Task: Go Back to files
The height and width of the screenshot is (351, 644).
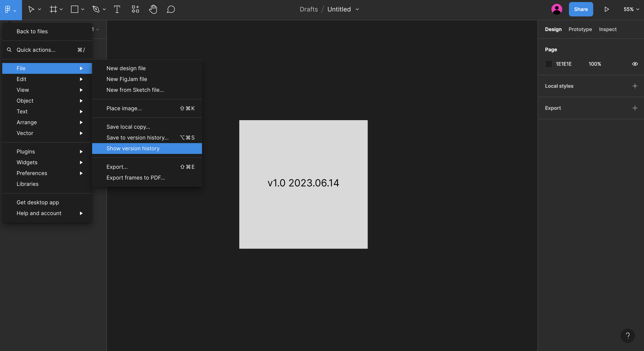Action: 47,31
